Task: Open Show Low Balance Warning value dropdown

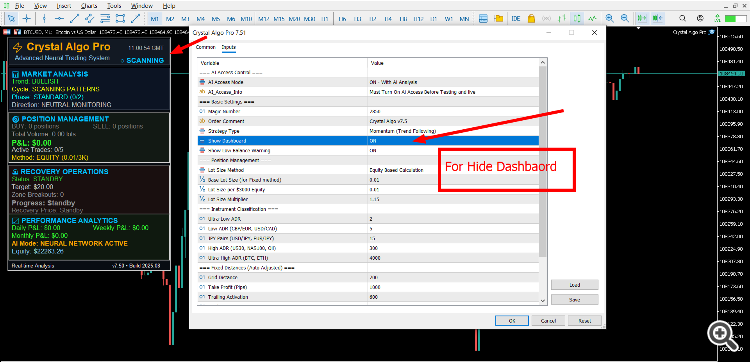Action: tap(453, 151)
